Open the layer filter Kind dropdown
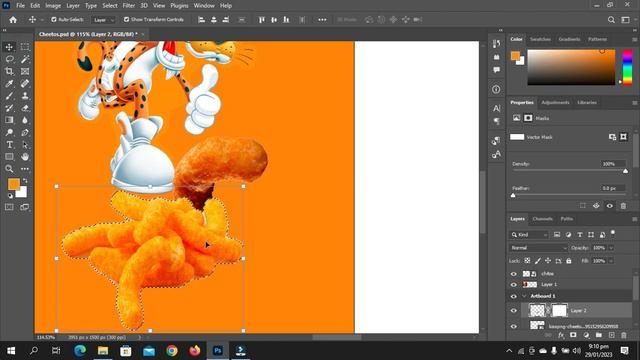Image resolution: width=640 pixels, height=360 pixels. (529, 235)
